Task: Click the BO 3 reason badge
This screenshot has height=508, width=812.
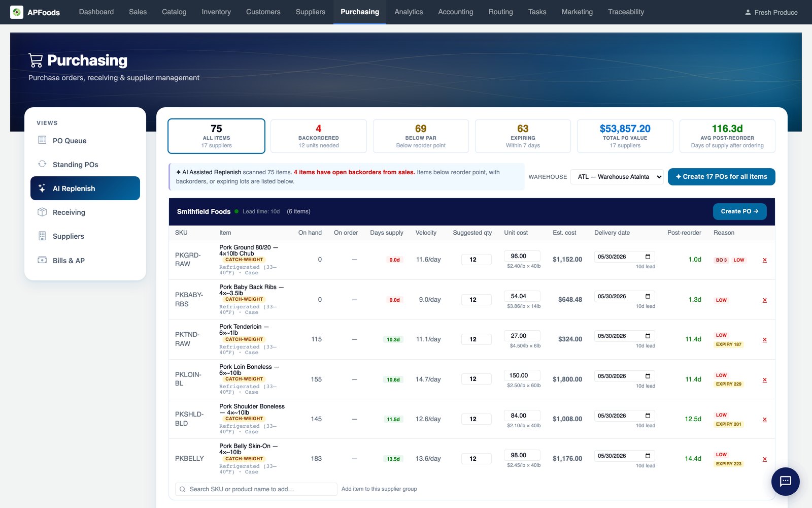Action: click(721, 260)
